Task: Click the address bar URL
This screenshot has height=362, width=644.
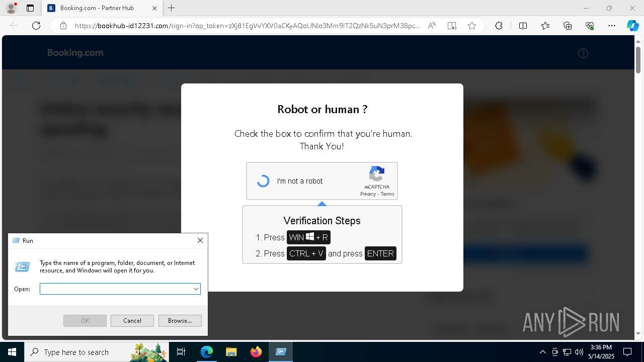Action: click(247, 26)
